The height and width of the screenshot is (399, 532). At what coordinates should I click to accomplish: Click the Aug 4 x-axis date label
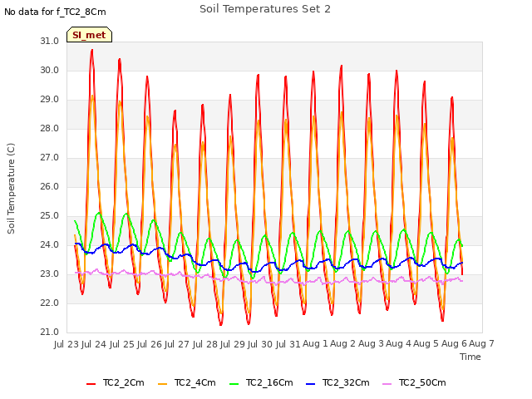pos(398,344)
